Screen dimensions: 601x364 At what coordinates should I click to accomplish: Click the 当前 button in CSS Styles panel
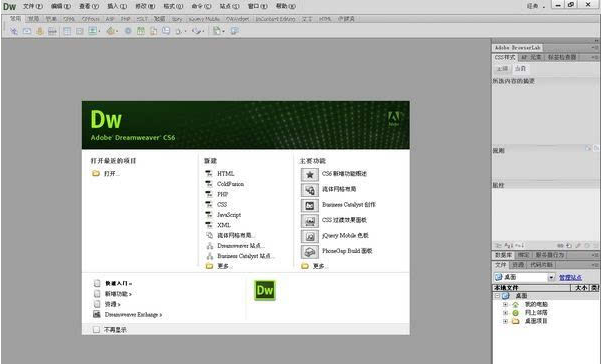pyautogui.click(x=520, y=69)
